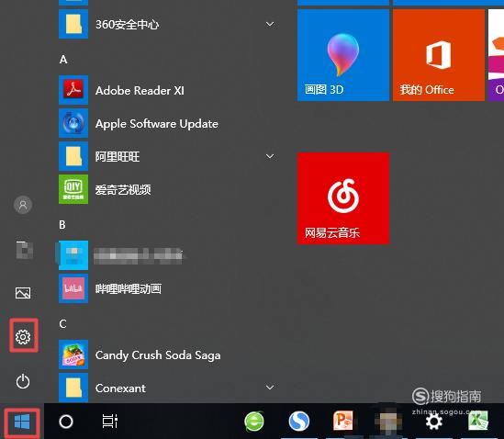Viewport: 504px width, 439px height.
Task: Open 哔哩哔哩动画 by its label
Action: 129,288
